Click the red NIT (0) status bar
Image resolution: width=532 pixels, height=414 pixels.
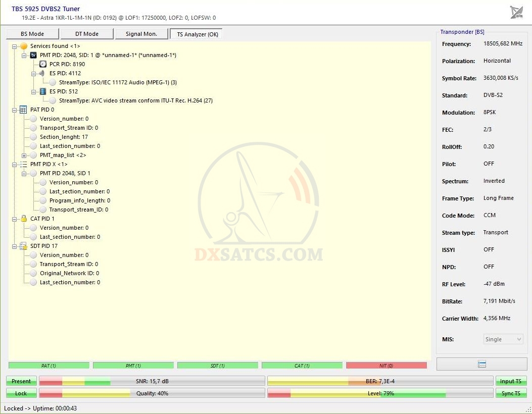click(x=386, y=366)
